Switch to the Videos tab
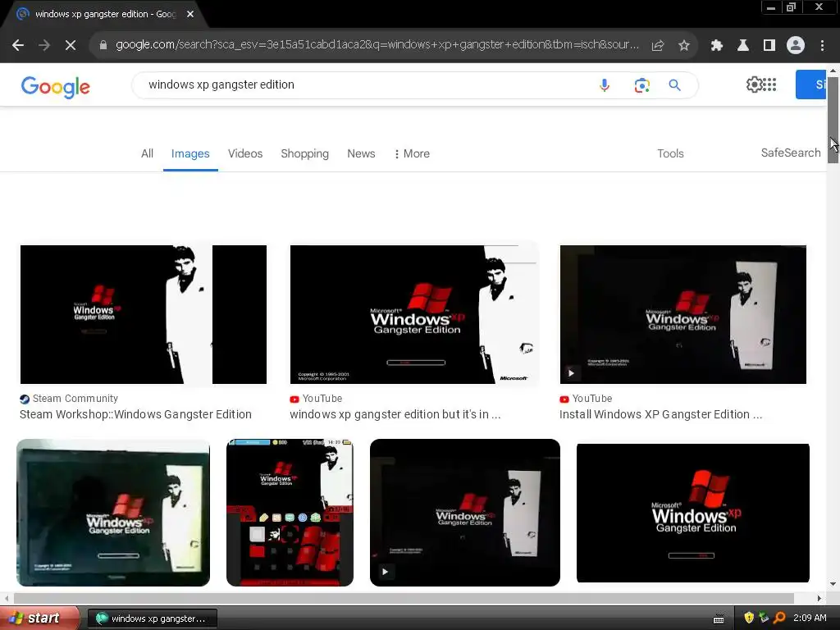This screenshot has width=840, height=630. click(245, 153)
